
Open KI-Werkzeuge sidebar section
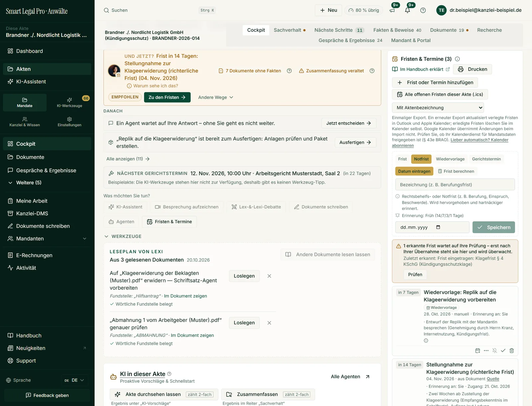pyautogui.click(x=69, y=102)
